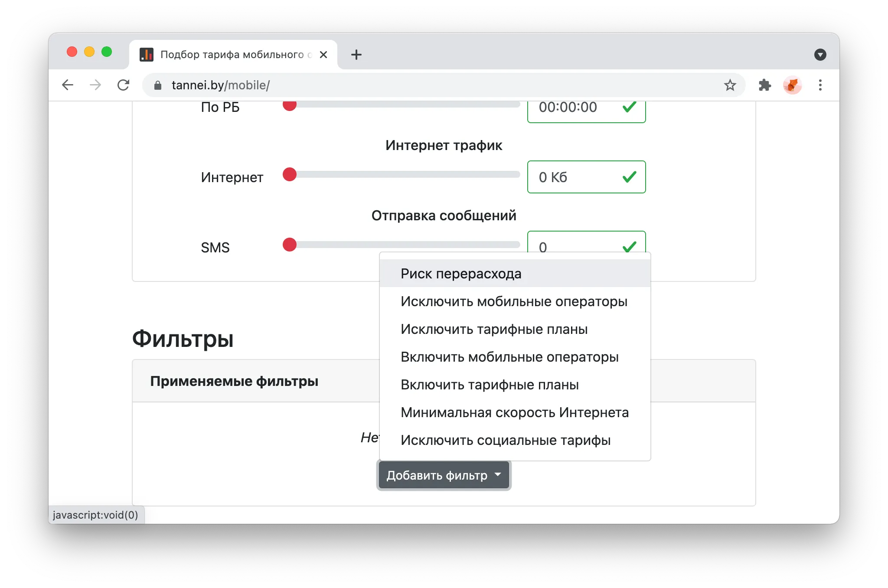Choose Исключить социальные тарифы
Viewport: 888px width, 588px height.
[515, 440]
